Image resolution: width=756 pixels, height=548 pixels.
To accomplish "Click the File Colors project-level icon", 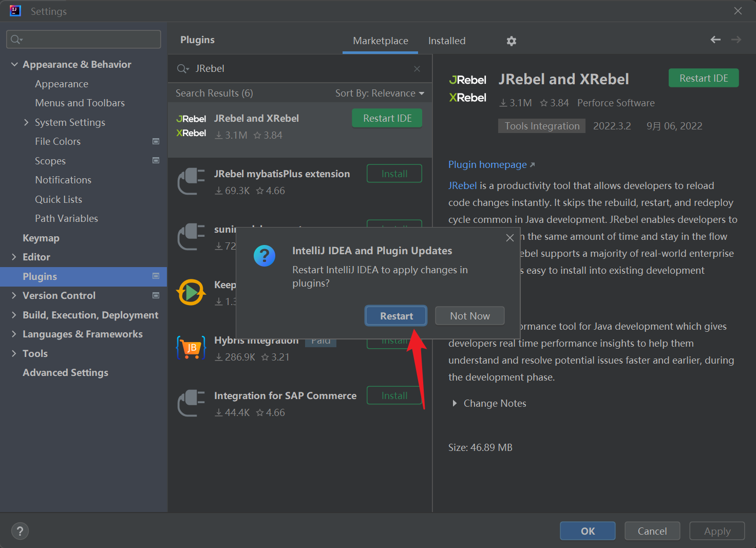I will click(x=156, y=141).
